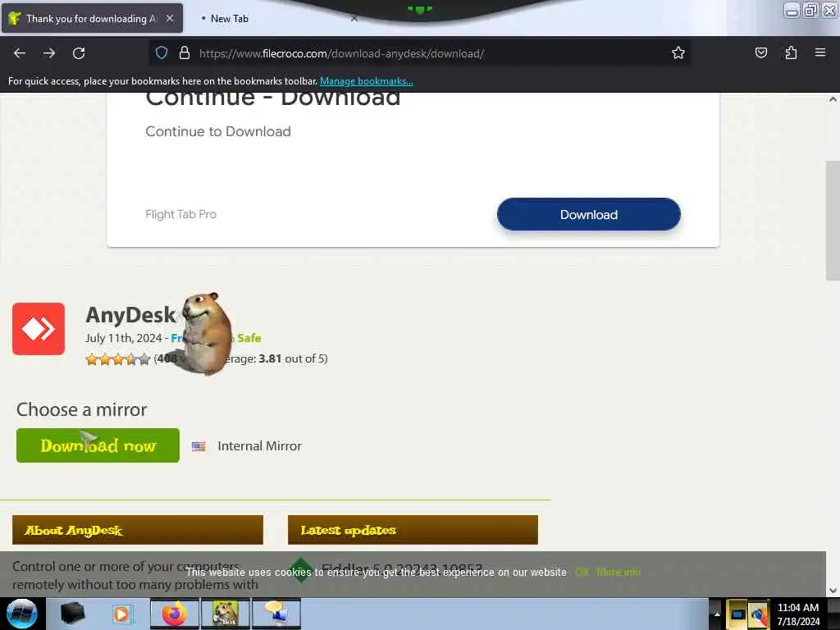The width and height of the screenshot is (840, 630).
Task: Click the Continue to Download text
Action: pos(218,131)
